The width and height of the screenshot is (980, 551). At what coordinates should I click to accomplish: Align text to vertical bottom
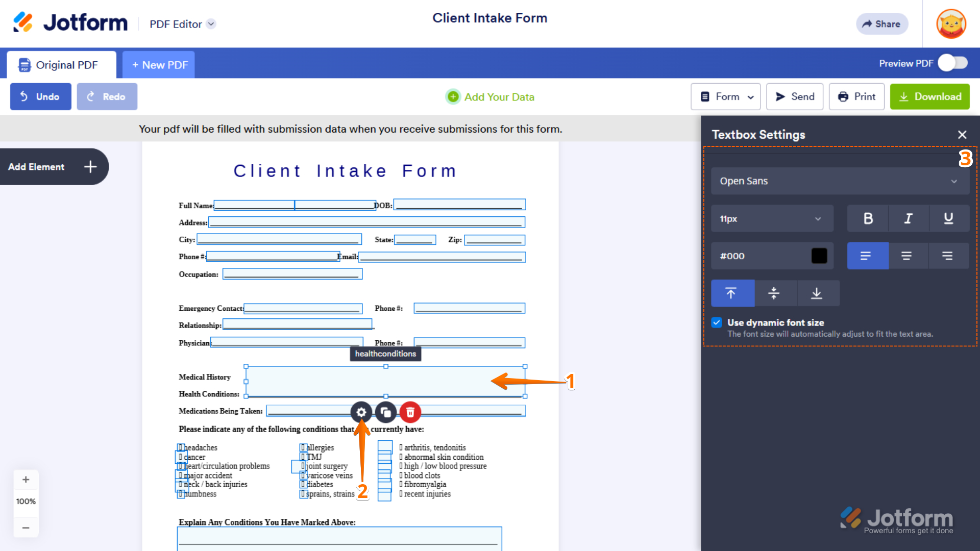817,293
